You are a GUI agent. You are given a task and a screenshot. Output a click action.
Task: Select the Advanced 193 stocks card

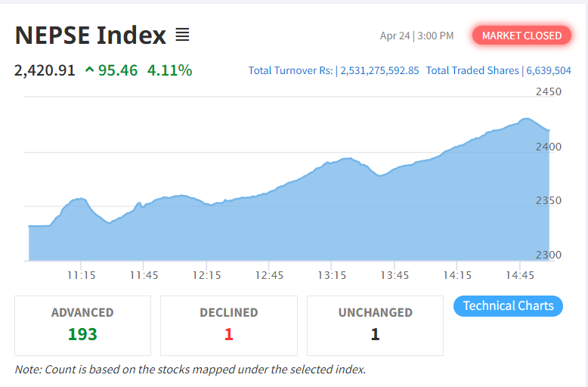pyautogui.click(x=82, y=325)
